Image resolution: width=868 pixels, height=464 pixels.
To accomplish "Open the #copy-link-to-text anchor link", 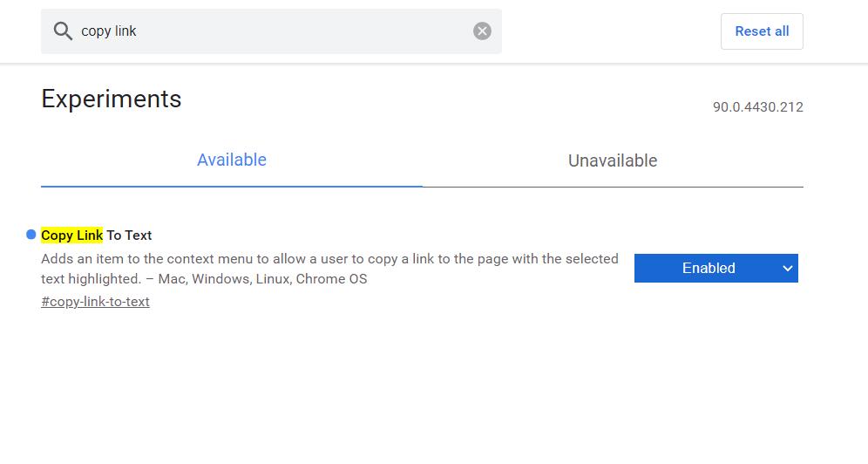I will point(95,302).
